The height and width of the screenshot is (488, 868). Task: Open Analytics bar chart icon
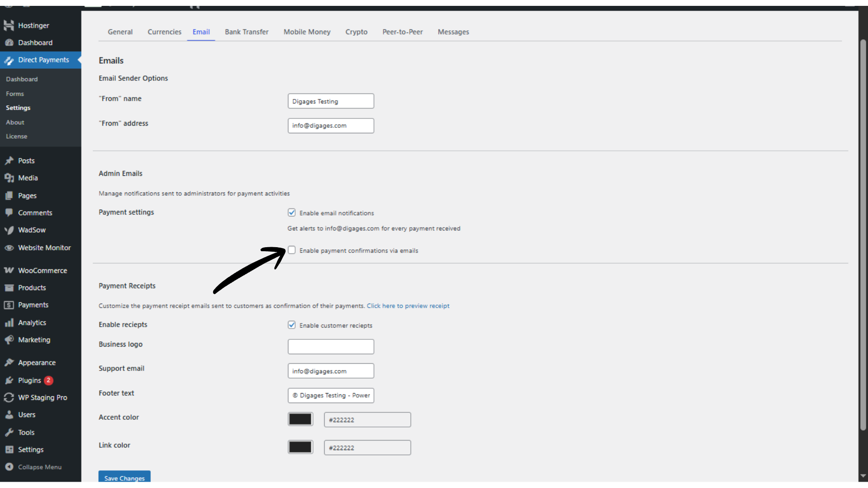tap(9, 323)
